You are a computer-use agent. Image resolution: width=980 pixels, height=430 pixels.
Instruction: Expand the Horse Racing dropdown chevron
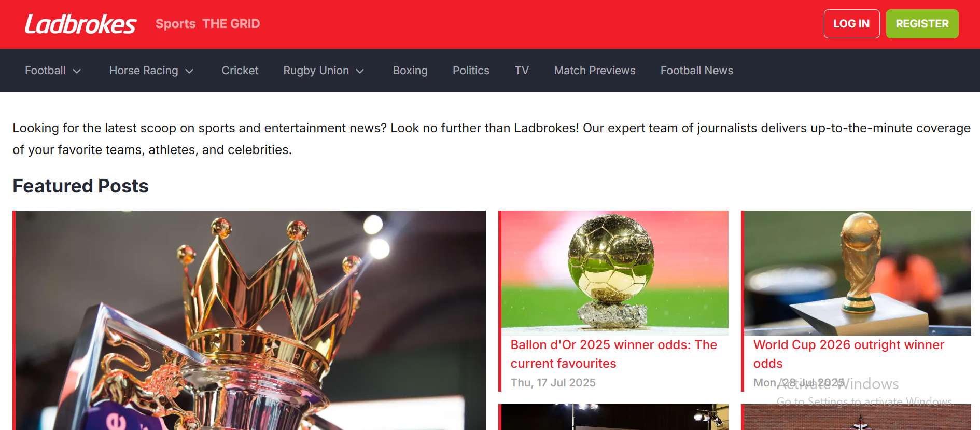[189, 71]
